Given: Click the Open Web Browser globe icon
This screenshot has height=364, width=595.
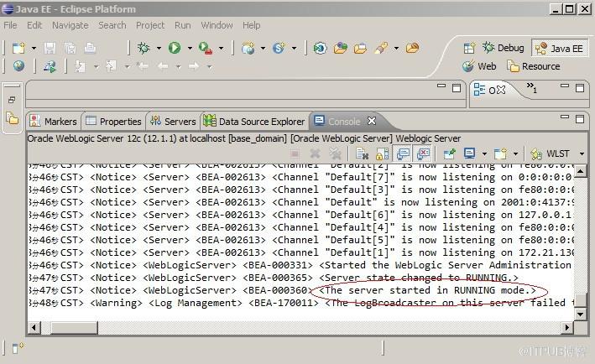Looking at the screenshot, I should [x=18, y=66].
